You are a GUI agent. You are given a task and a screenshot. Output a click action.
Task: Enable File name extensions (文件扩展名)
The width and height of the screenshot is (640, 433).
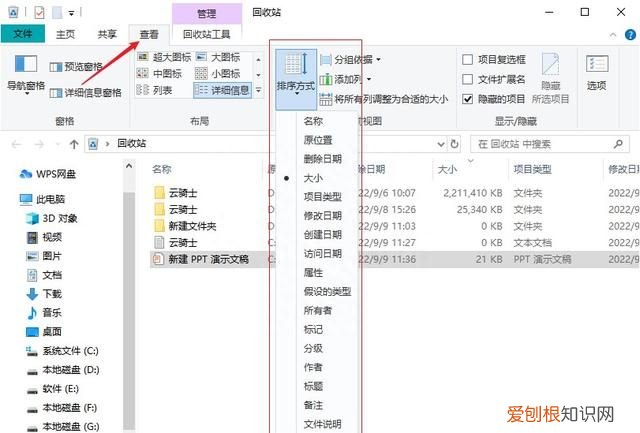(494, 79)
